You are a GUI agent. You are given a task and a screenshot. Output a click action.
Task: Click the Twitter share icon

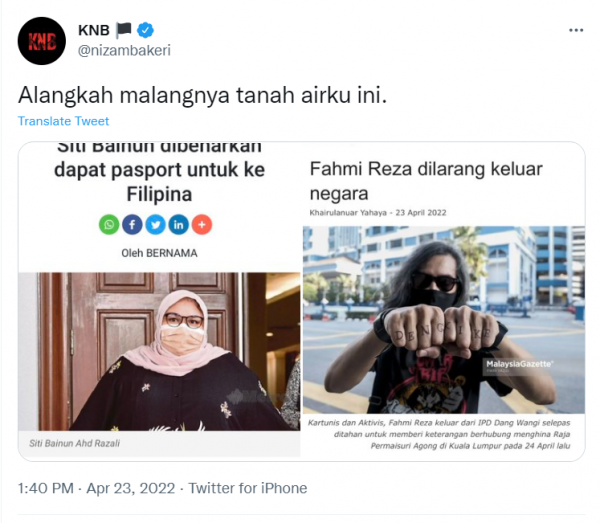point(155,225)
